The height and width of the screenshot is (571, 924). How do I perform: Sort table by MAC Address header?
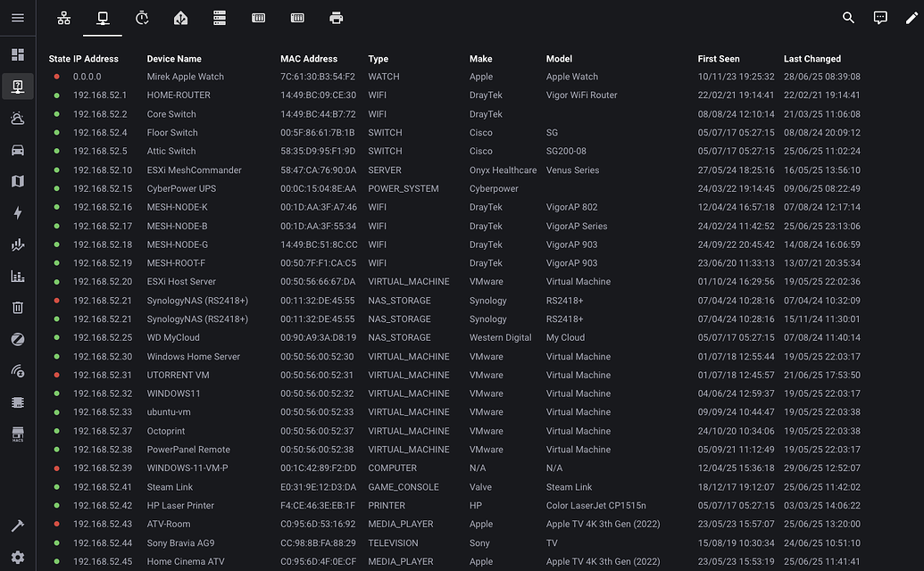[309, 59]
